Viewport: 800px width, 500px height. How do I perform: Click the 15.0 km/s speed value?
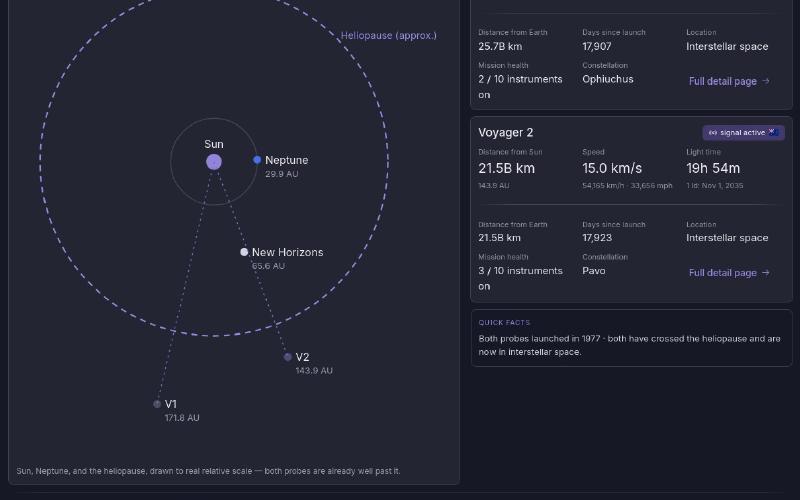pos(612,168)
